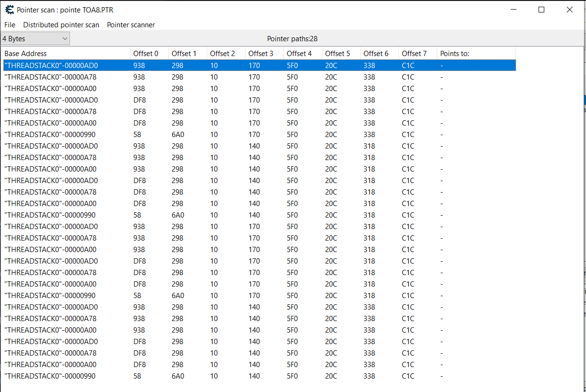Open the File menu
This screenshot has height=392, width=586.
(x=10, y=24)
